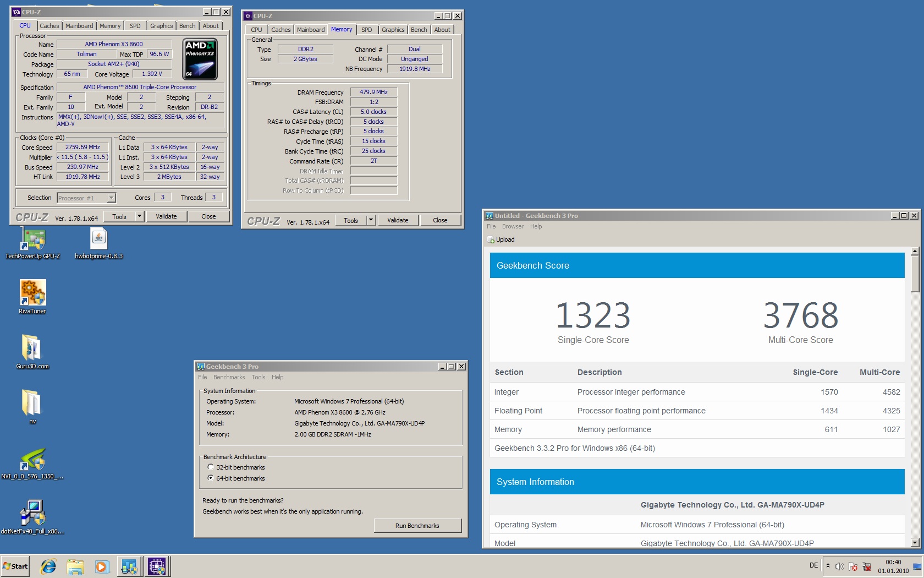
Task: Open the hwbotprime-0.8.3 desktop file
Action: click(99, 243)
